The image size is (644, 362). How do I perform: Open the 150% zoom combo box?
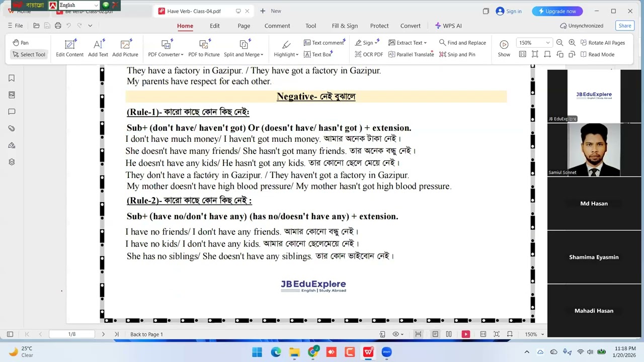tap(534, 43)
